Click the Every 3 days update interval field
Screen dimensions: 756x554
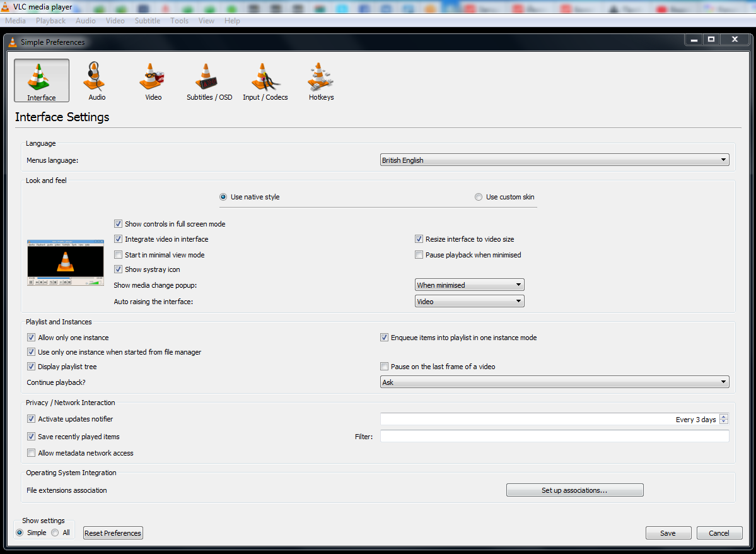[x=550, y=420]
